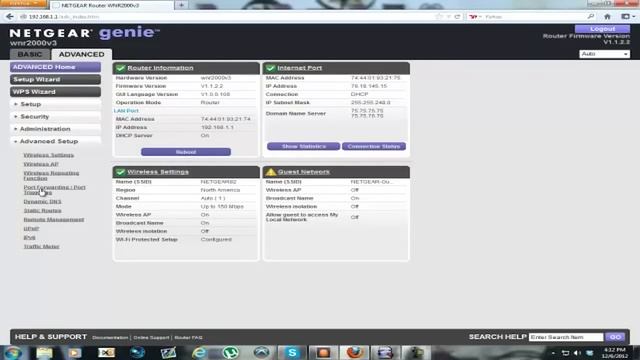Click the Logout button

click(602, 29)
